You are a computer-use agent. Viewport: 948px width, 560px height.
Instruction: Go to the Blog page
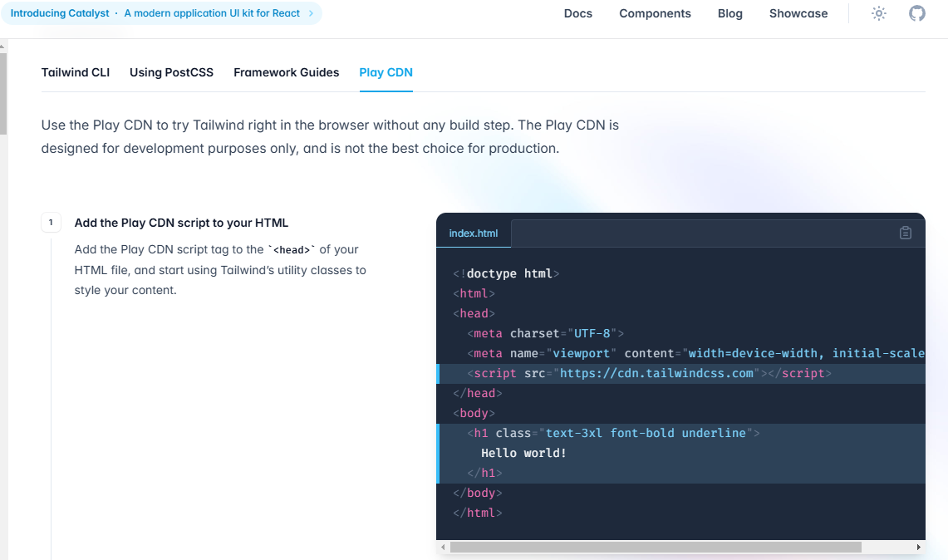[729, 13]
